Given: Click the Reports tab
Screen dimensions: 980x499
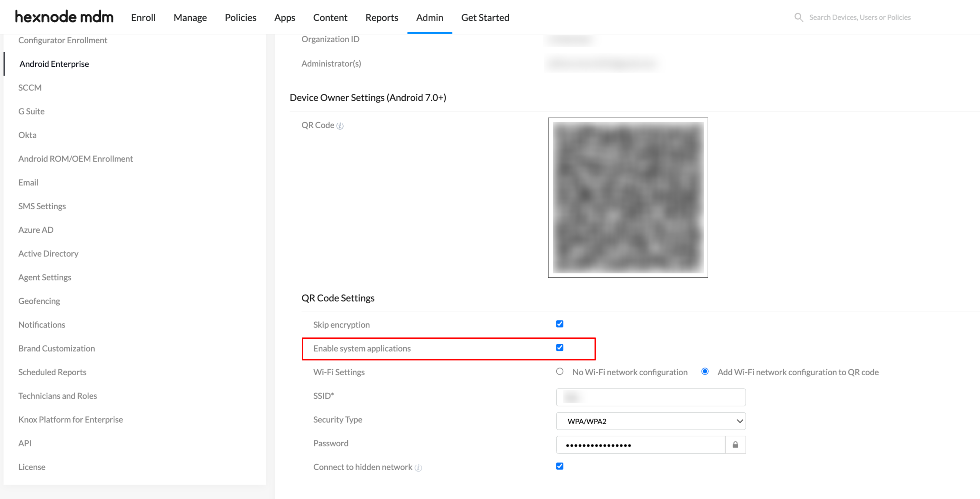Looking at the screenshot, I should pos(381,17).
